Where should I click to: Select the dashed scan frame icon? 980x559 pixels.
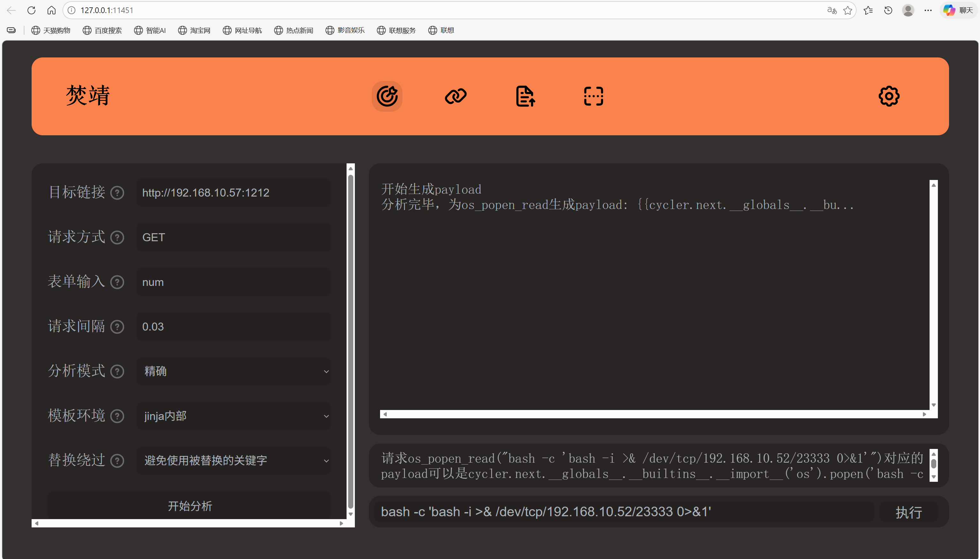click(x=594, y=96)
